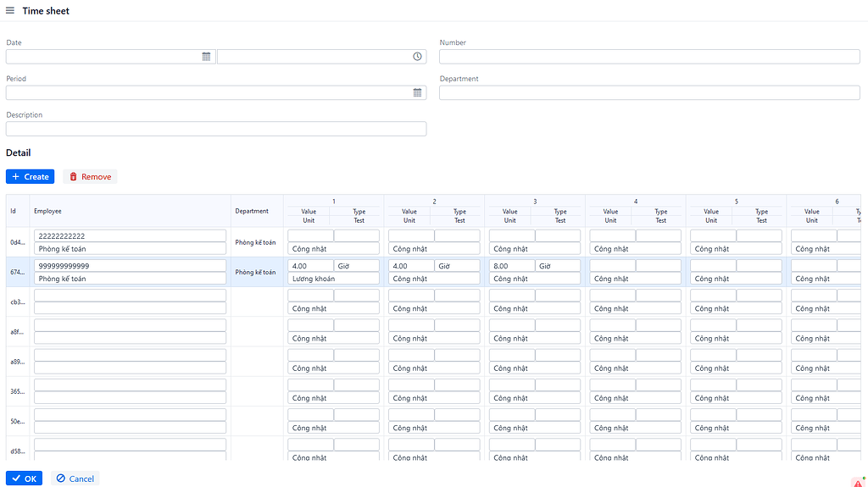
Task: Open the hamburger menu next to Time sheet
Action: [10, 11]
